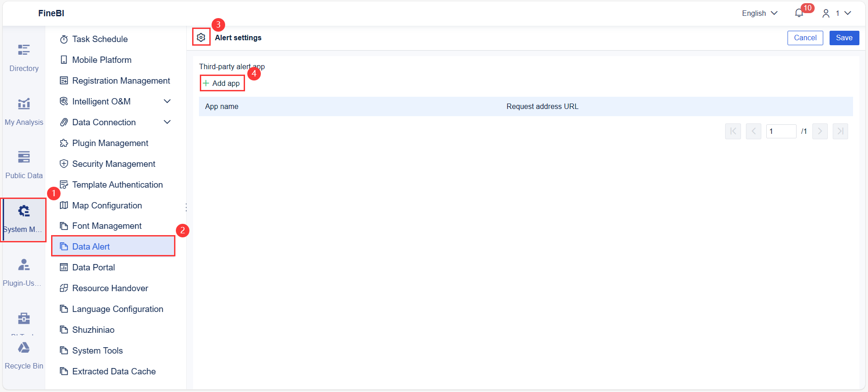The height and width of the screenshot is (392, 868).
Task: Jump to the last page
Action: coord(840,131)
